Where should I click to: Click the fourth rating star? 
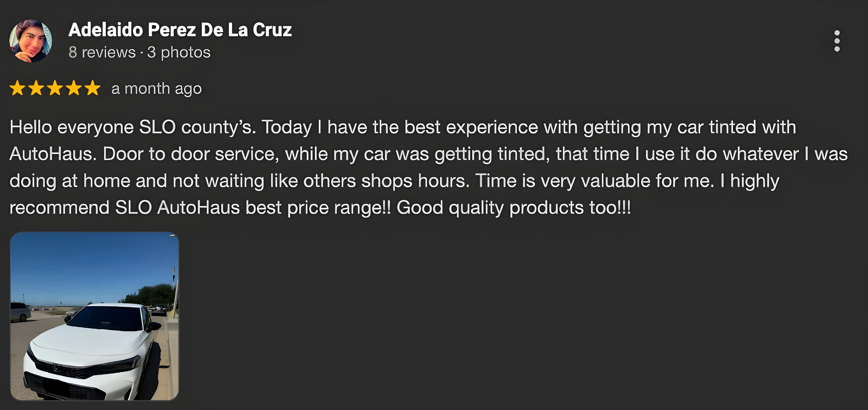(x=74, y=89)
